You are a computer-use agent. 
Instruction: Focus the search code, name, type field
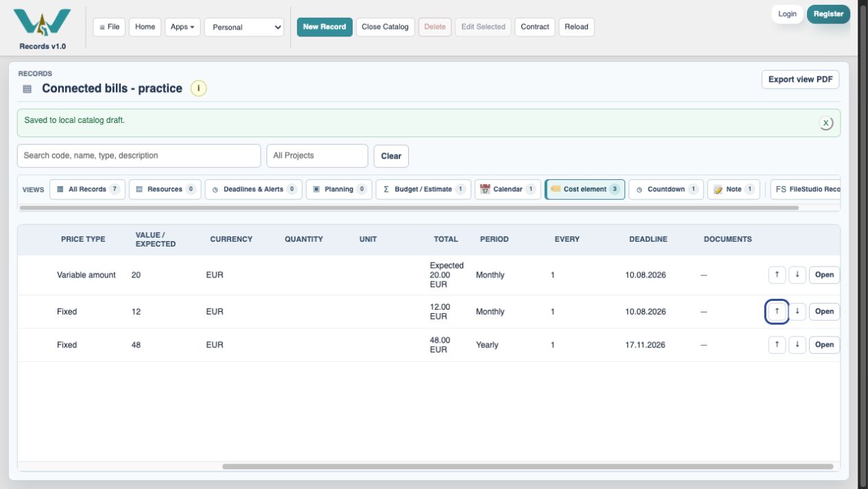click(x=139, y=156)
